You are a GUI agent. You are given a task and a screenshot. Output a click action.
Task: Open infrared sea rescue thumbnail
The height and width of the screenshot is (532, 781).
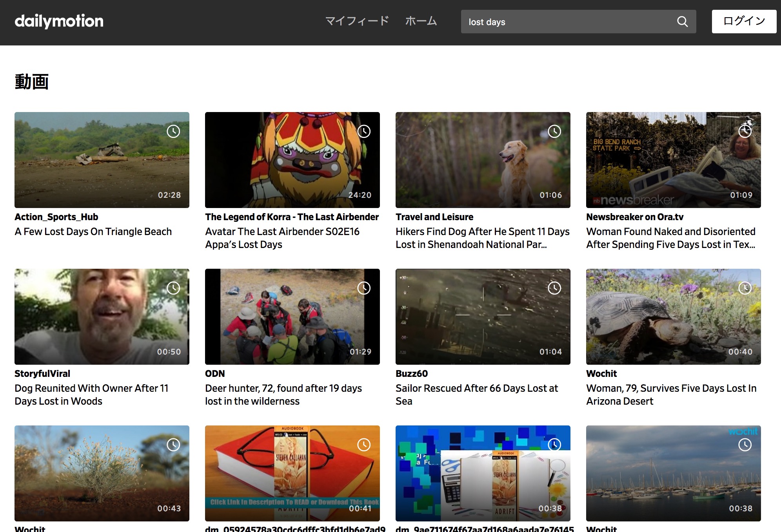pos(483,317)
